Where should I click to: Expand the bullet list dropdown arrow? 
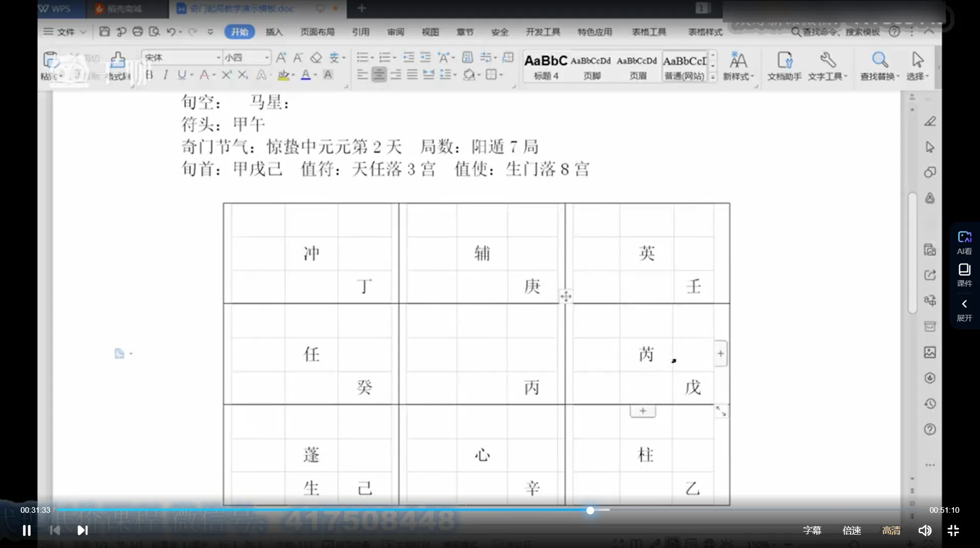[x=372, y=58]
